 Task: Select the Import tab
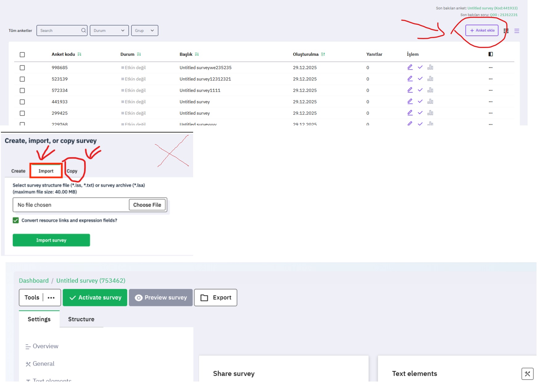(x=46, y=171)
